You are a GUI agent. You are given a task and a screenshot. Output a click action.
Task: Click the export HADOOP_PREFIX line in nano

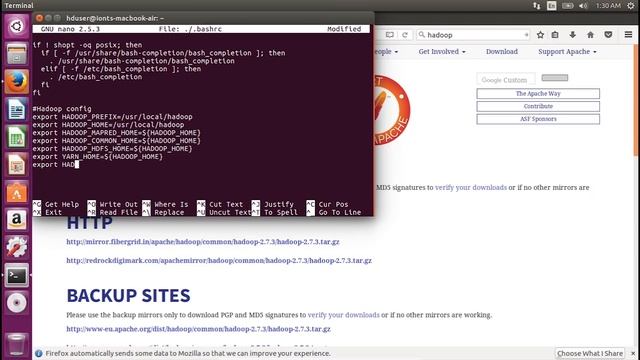(112, 117)
